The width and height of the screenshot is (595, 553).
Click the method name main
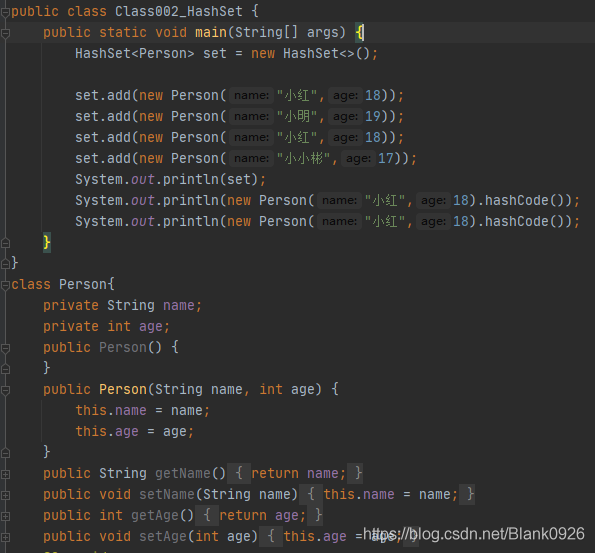[211, 33]
